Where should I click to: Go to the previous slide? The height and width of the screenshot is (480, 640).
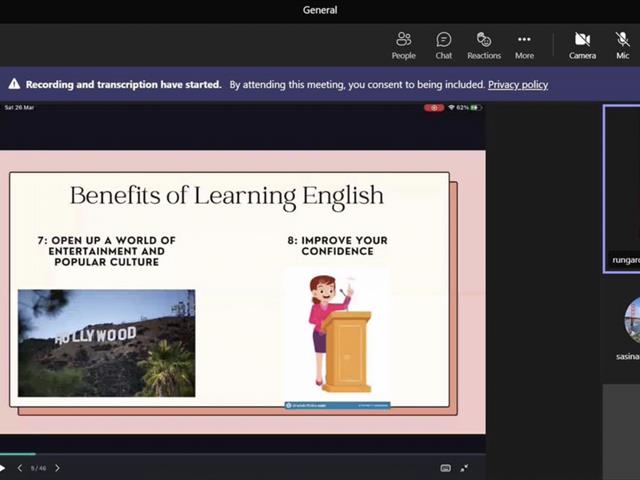point(20,468)
